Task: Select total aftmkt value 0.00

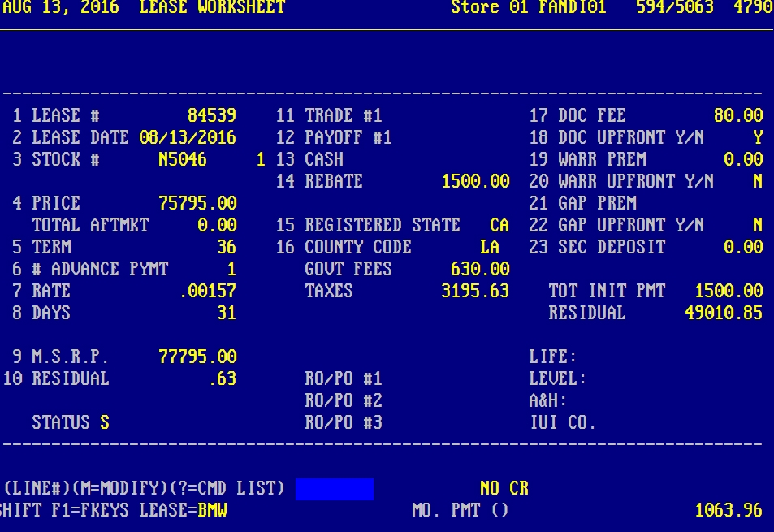Action: 217,225
